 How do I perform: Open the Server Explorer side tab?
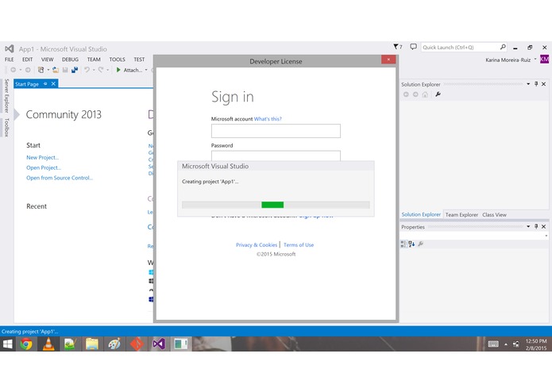(6, 96)
